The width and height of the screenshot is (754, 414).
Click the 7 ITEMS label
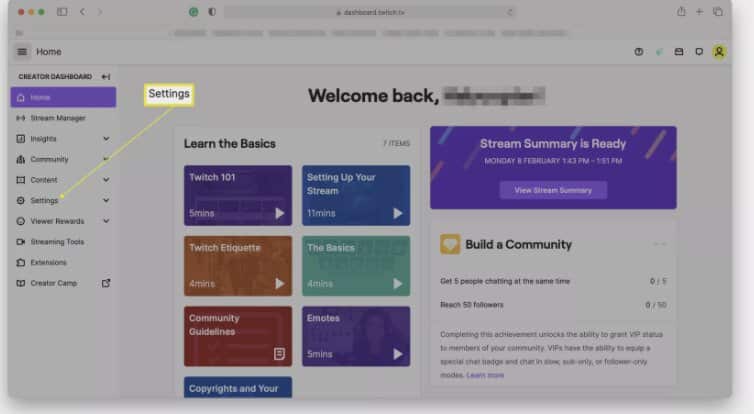pos(397,143)
